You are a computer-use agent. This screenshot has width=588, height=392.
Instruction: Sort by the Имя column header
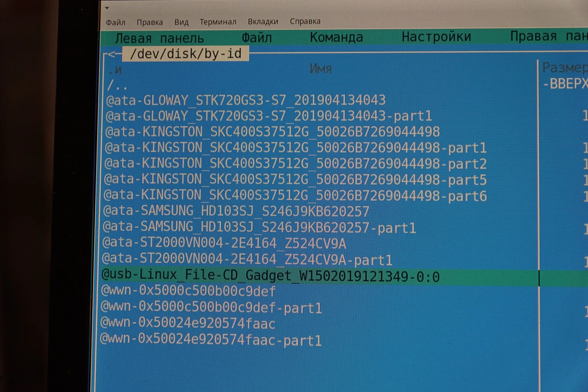click(x=320, y=69)
